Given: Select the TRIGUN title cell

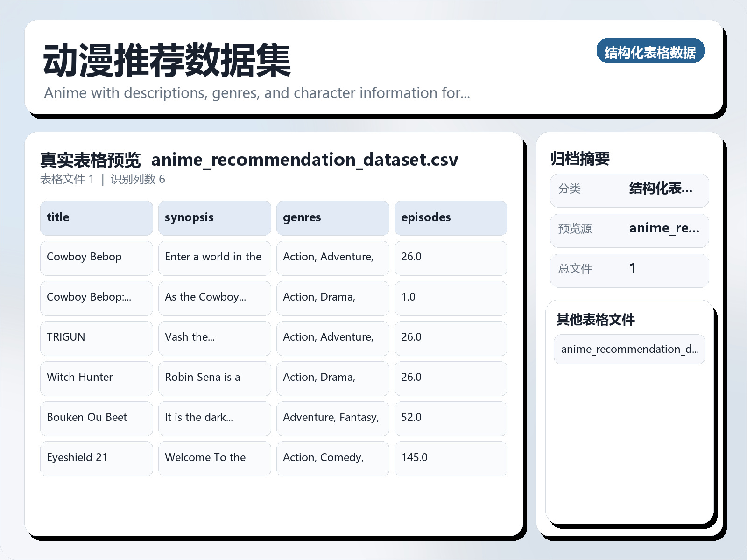Looking at the screenshot, I should (96, 338).
